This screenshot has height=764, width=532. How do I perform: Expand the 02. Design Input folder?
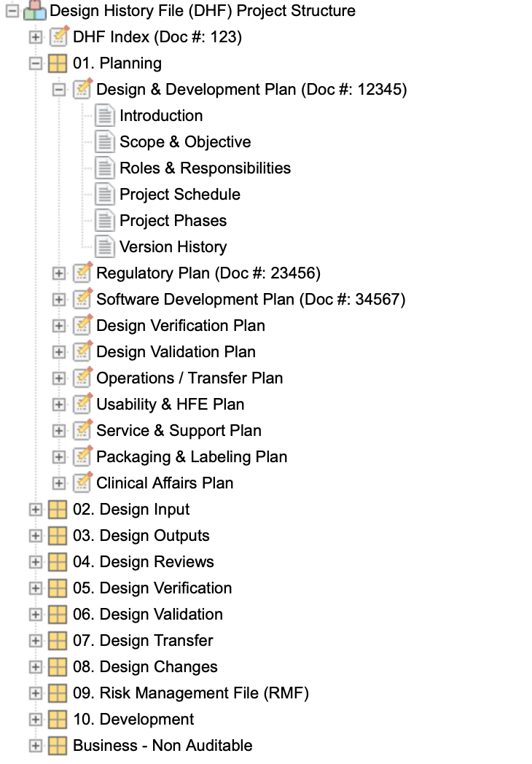click(x=36, y=510)
